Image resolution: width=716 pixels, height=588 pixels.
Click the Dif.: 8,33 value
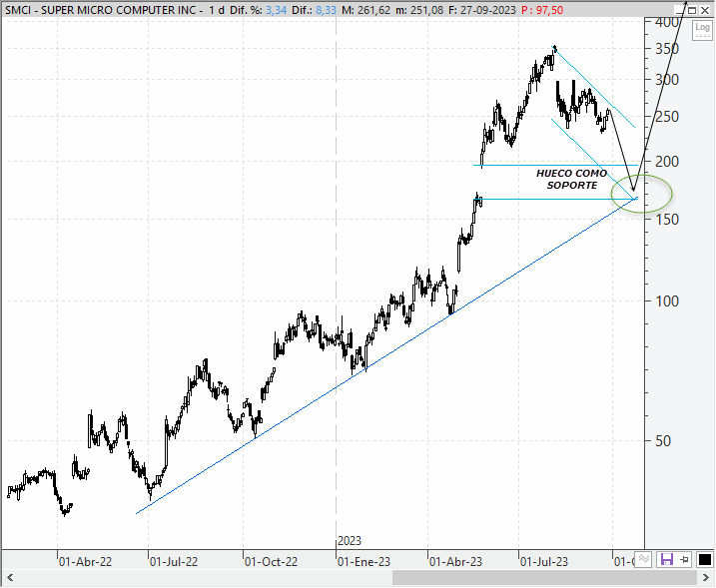coord(314,10)
